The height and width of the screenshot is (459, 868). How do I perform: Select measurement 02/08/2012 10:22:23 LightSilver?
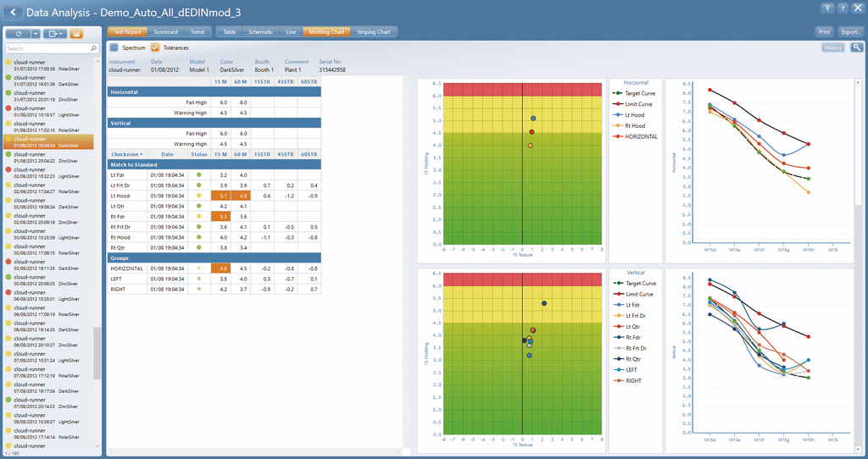click(48, 173)
